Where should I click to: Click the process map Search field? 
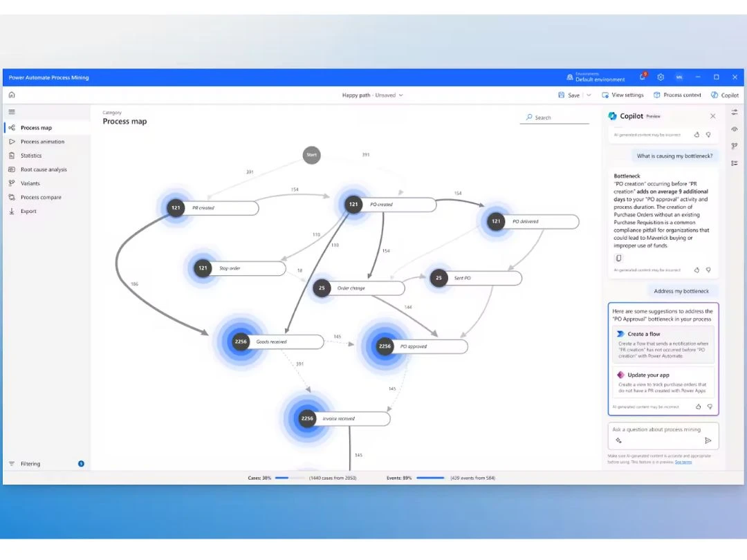click(x=555, y=118)
